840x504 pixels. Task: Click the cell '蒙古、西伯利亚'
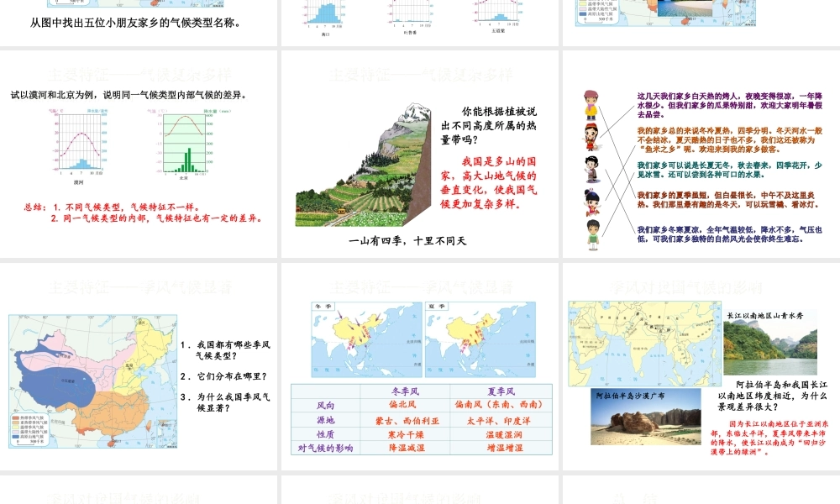(407, 421)
